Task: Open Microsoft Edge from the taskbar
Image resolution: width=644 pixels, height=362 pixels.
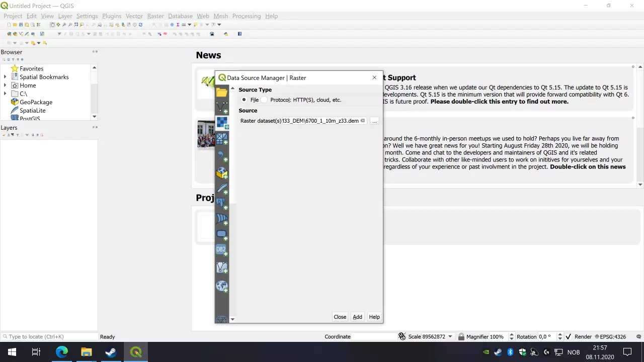Action: pyautogui.click(x=62, y=352)
